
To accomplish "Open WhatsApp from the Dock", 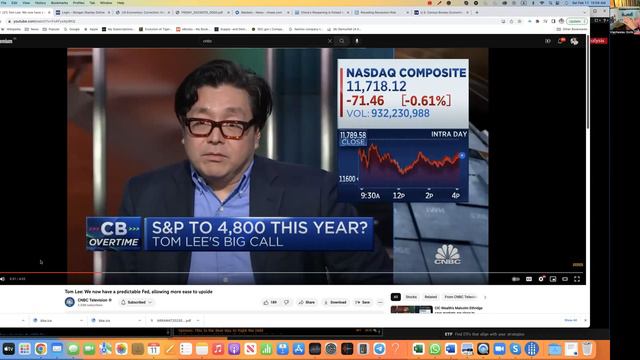I will click(x=435, y=349).
